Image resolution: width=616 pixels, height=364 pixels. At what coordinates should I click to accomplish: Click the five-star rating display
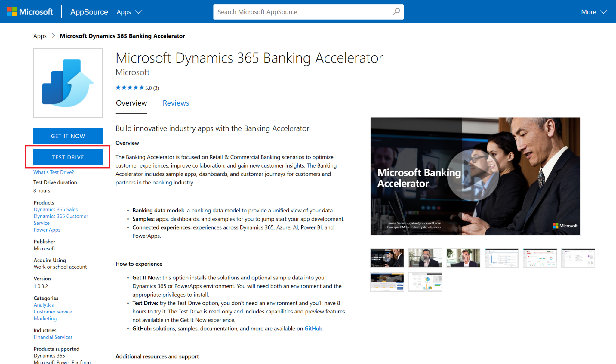tap(130, 87)
